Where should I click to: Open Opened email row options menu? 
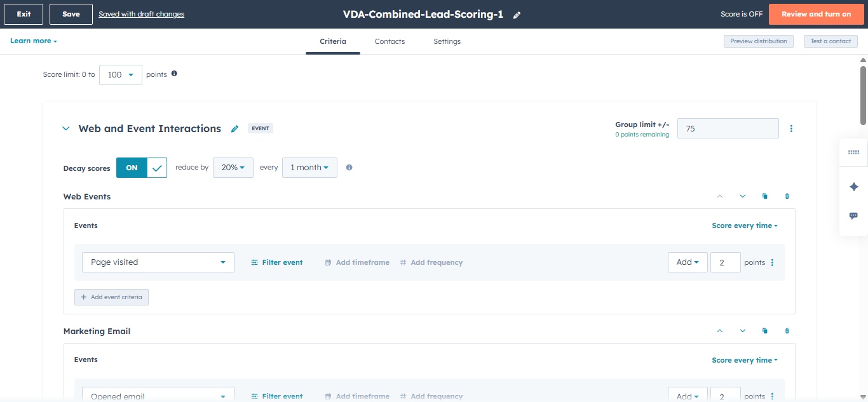click(x=773, y=396)
